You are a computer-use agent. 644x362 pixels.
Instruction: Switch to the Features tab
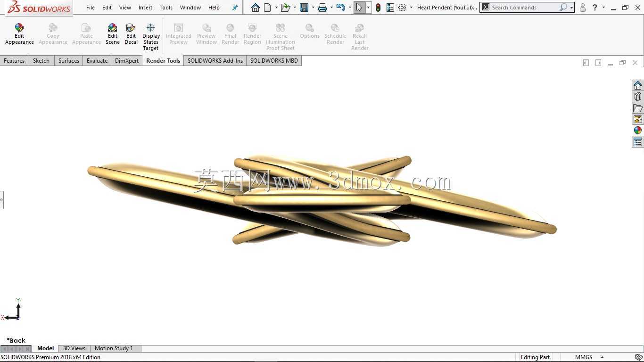[x=14, y=61]
